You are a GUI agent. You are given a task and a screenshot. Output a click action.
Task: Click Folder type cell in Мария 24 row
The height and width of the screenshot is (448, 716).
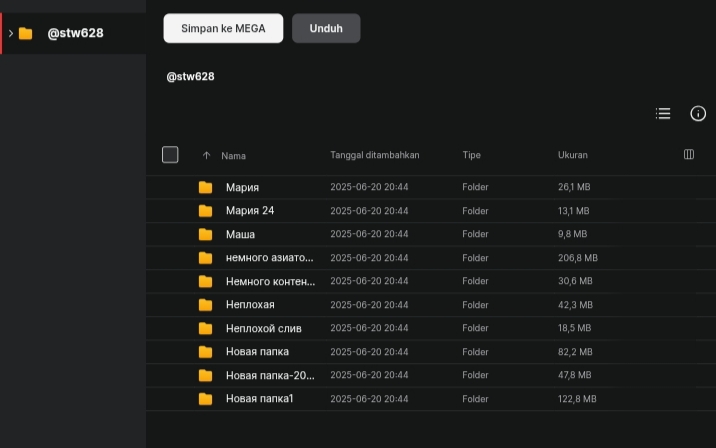click(x=475, y=211)
